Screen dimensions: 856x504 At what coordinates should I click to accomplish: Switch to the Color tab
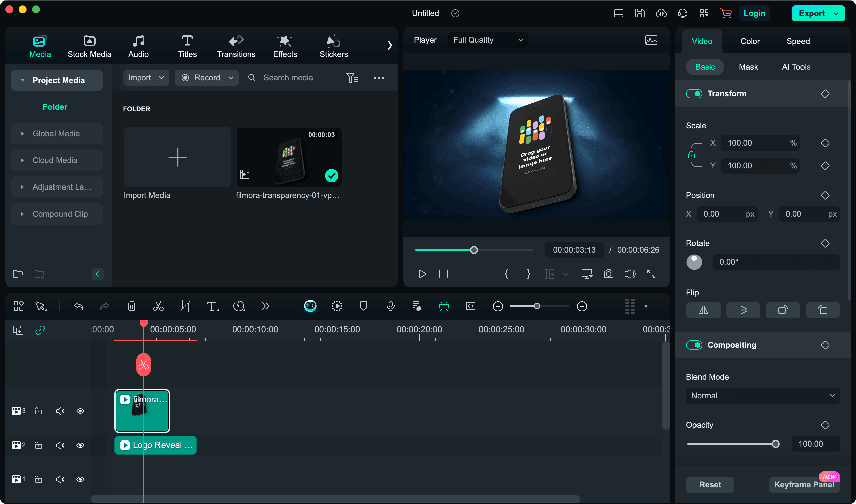750,41
